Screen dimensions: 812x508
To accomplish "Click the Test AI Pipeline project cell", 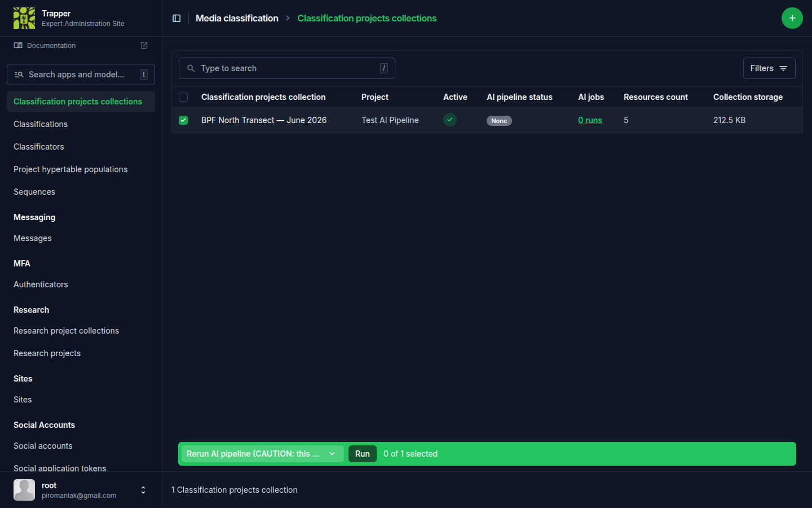I will coord(390,120).
